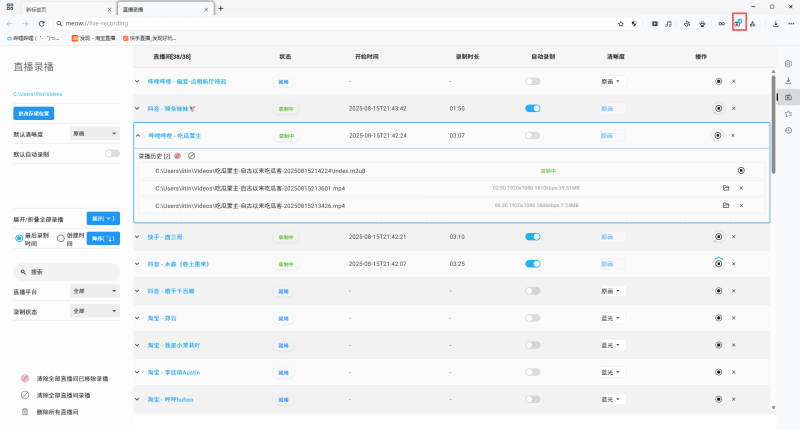The width and height of the screenshot is (800, 430).
Task: Open the 默认清晰度 dropdown
Action: point(95,132)
